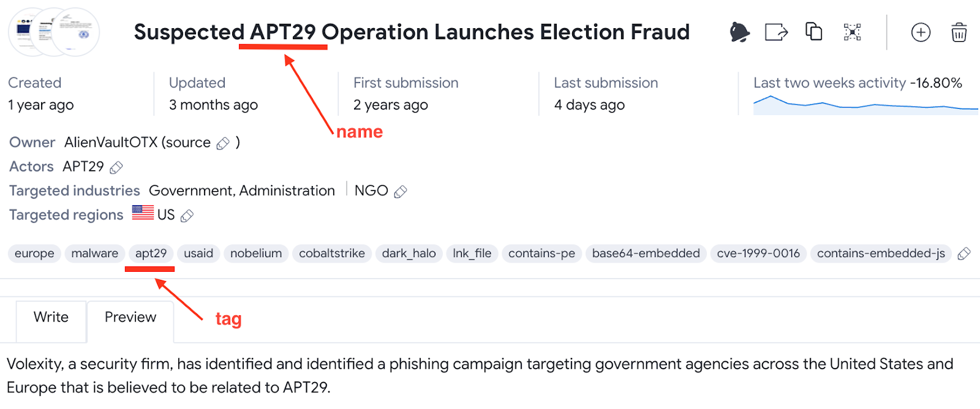Click the collection thumbnail images
The height and width of the screenshot is (409, 980).
pyautogui.click(x=54, y=32)
